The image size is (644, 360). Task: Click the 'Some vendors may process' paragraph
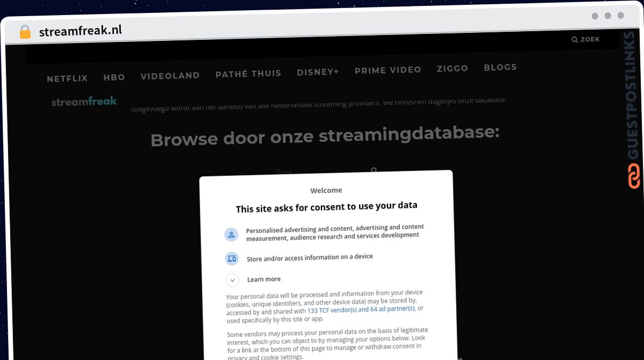point(327,343)
